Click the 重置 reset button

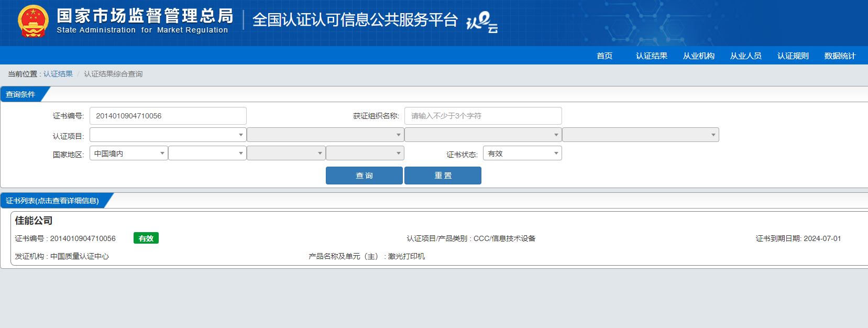[443, 176]
